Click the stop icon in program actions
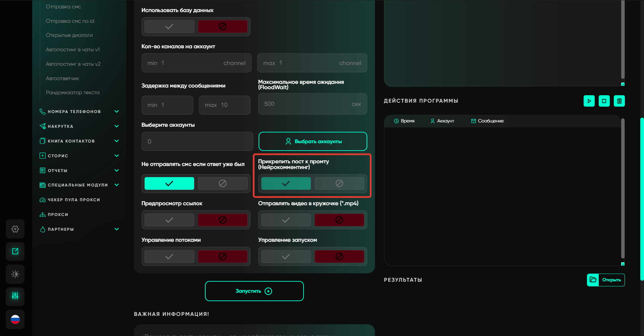 pos(604,101)
